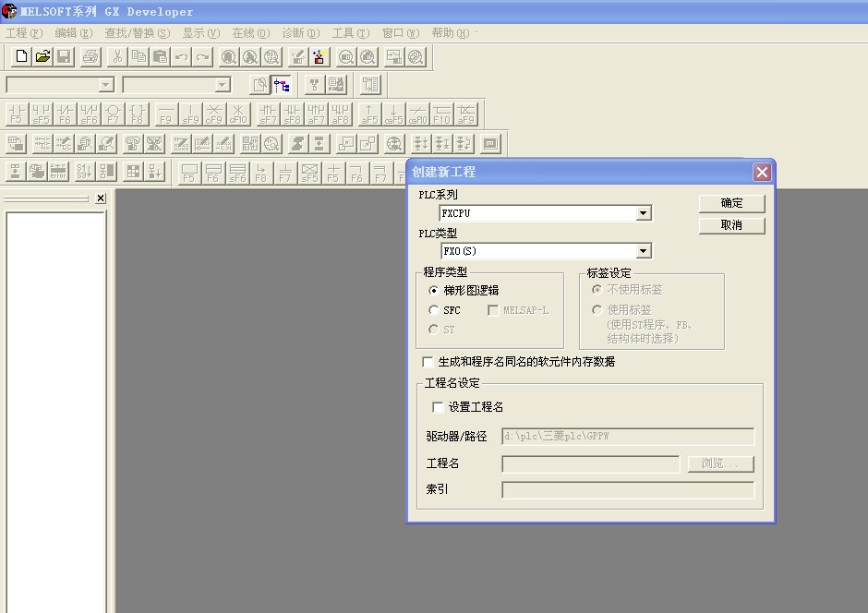Check 生成和程序名同名的软元件内存数据 box
Image resolution: width=868 pixels, height=613 pixels.
[428, 362]
